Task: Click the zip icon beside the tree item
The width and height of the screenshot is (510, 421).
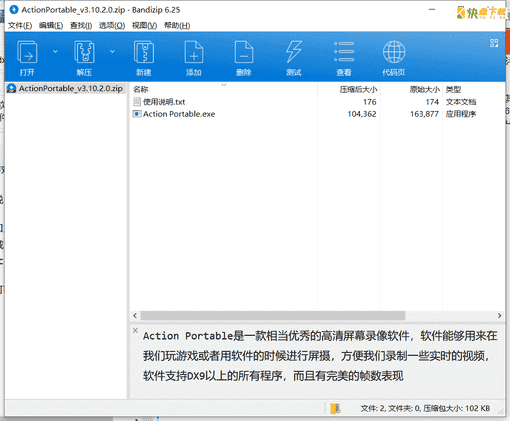Action: (x=11, y=88)
